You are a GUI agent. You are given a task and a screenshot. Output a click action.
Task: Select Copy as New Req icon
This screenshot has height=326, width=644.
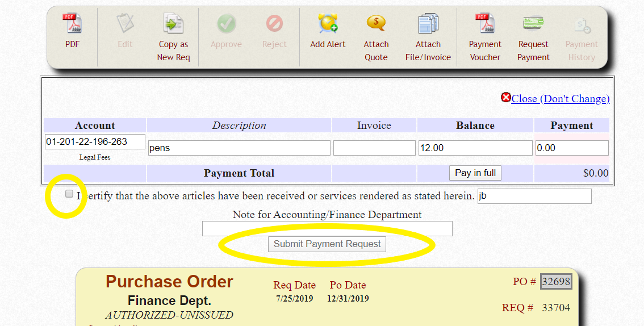point(173,23)
